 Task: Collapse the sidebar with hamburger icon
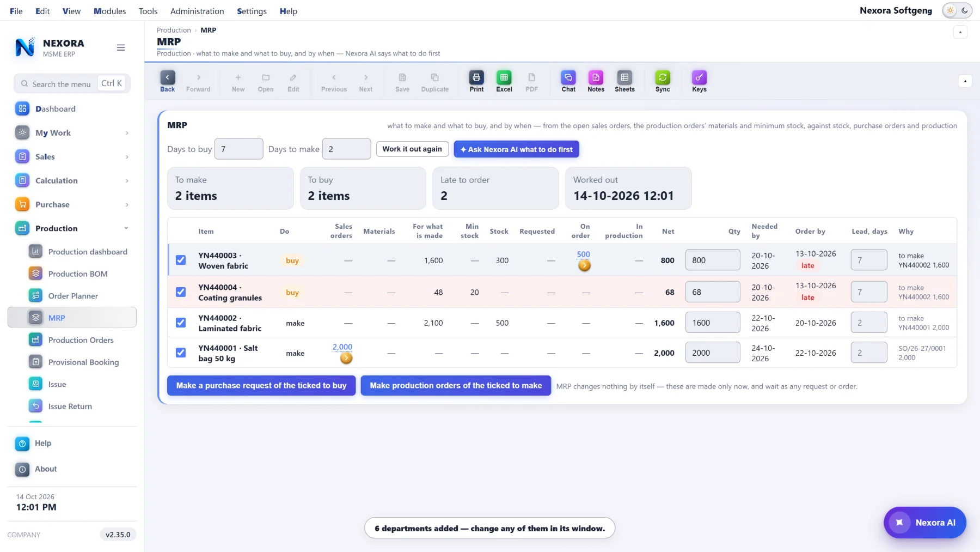click(x=121, y=48)
